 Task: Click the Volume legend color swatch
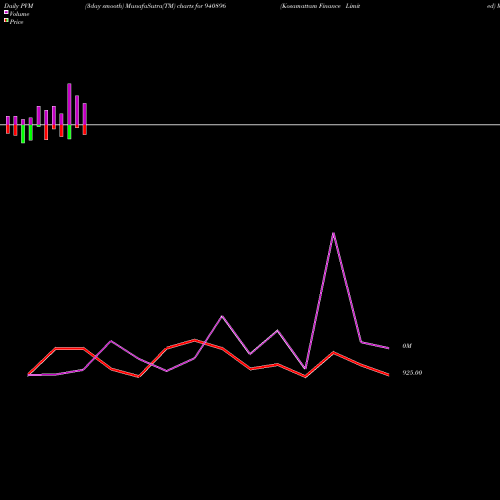click(6, 12)
